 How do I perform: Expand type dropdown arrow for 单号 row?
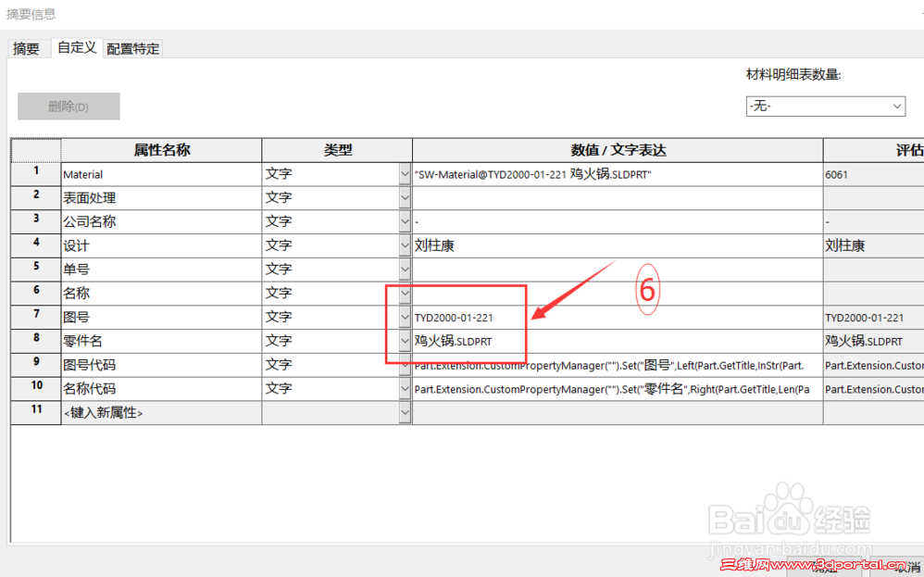pyautogui.click(x=405, y=270)
